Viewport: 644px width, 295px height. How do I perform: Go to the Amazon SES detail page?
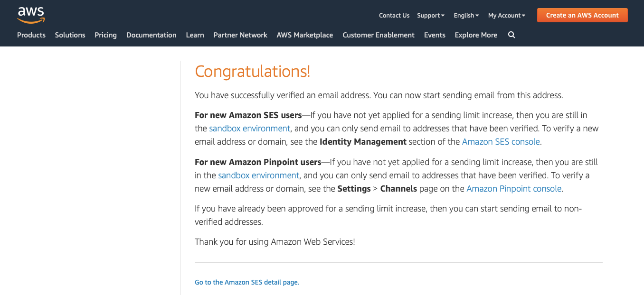pyautogui.click(x=247, y=282)
